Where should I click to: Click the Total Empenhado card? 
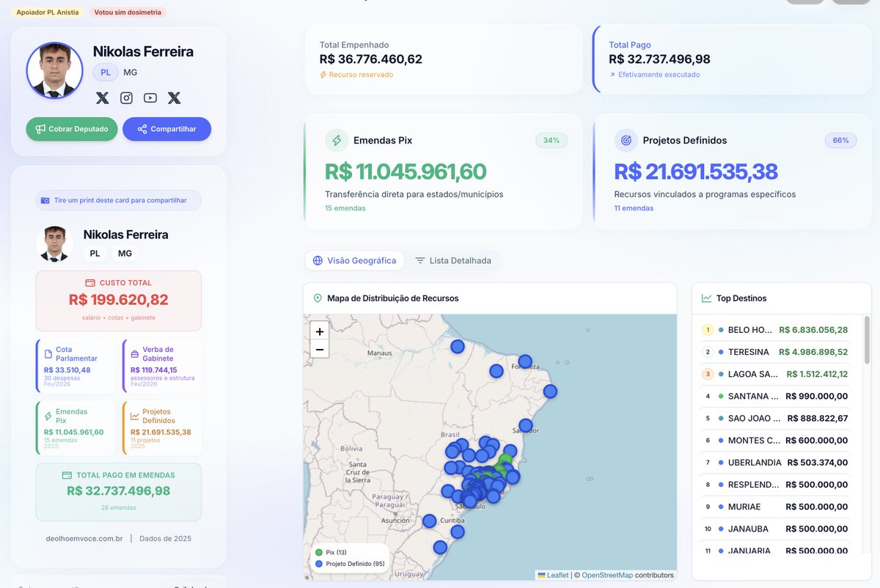click(444, 59)
